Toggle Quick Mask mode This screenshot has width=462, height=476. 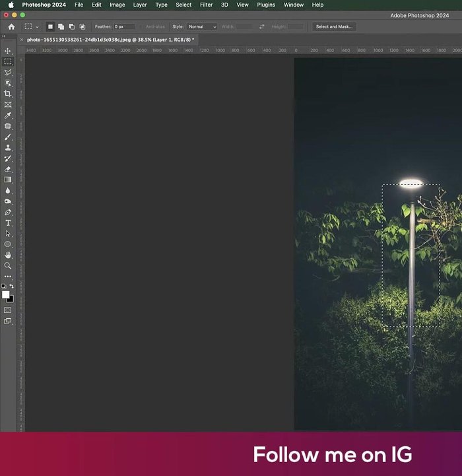8,310
